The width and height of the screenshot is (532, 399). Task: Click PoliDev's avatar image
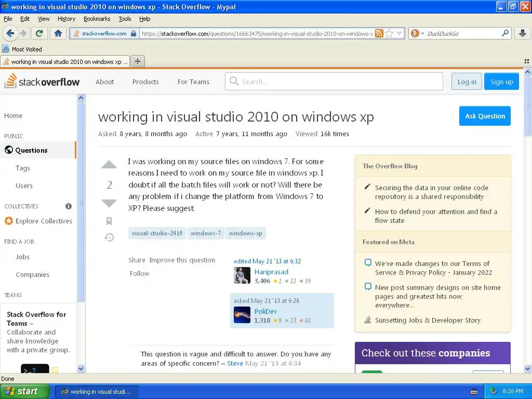pyautogui.click(x=242, y=314)
